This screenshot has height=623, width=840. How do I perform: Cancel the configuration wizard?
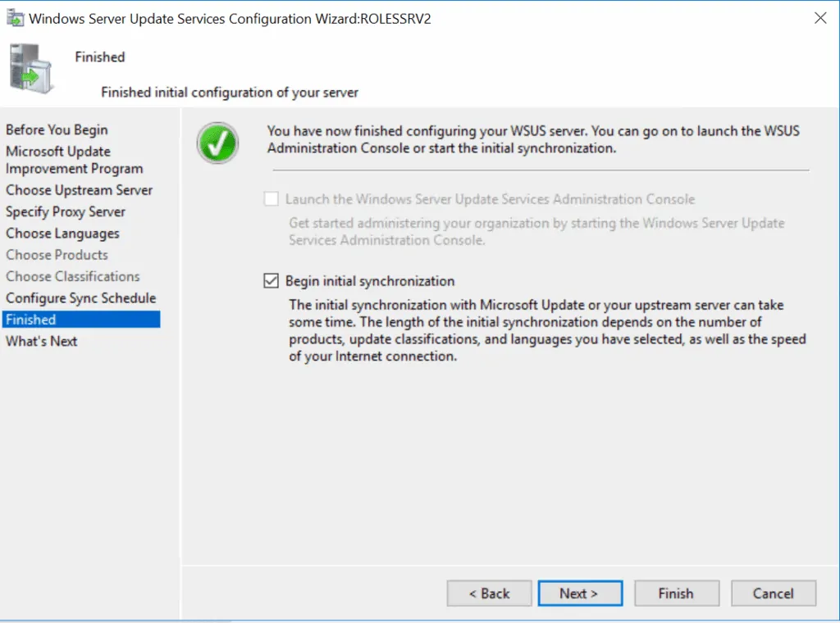tap(773, 593)
